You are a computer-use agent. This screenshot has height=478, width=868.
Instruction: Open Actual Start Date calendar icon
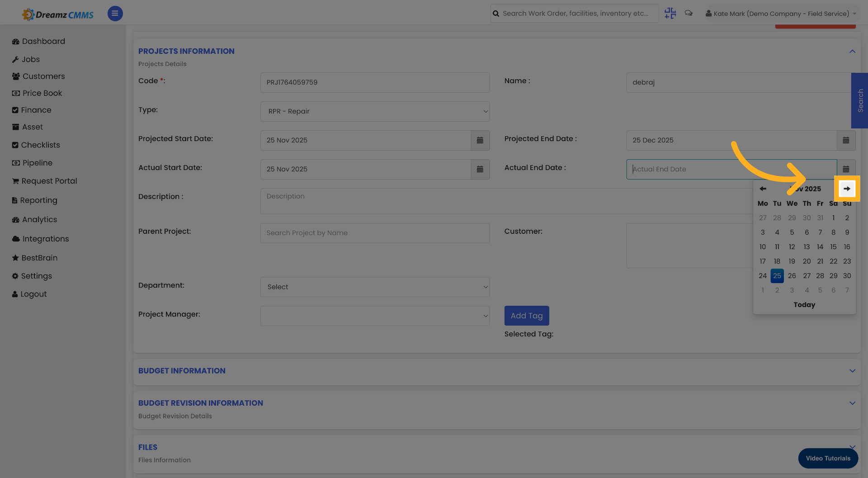pos(480,169)
